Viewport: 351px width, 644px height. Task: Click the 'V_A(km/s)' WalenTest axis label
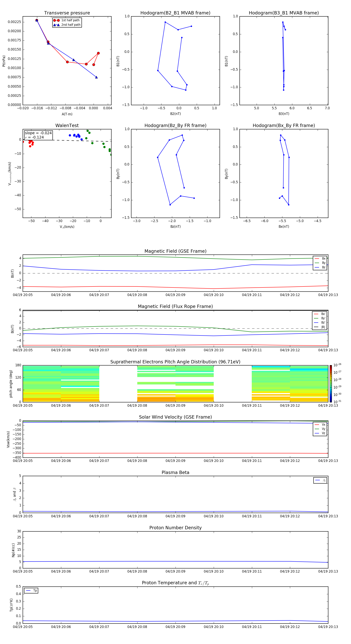[x=67, y=227]
